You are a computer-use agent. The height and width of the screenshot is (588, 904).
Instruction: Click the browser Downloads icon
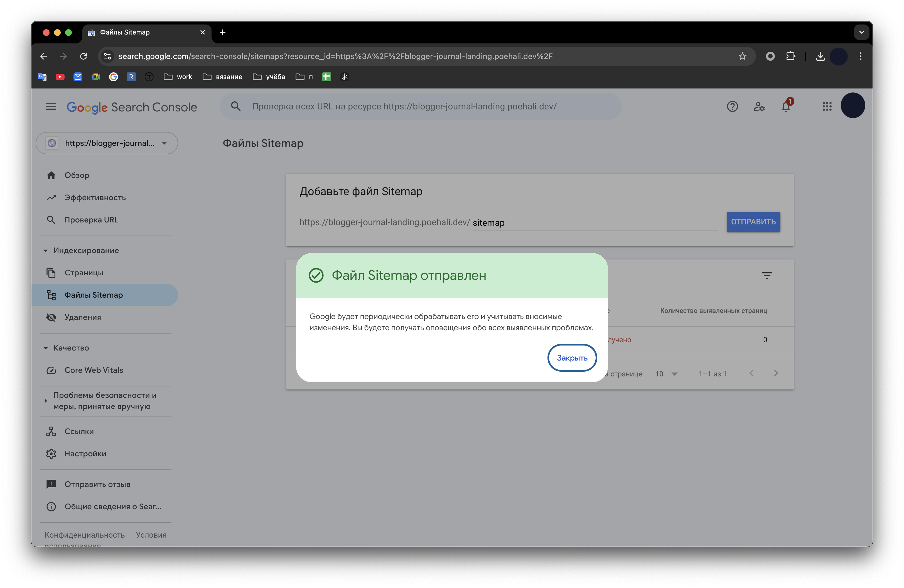[821, 56]
